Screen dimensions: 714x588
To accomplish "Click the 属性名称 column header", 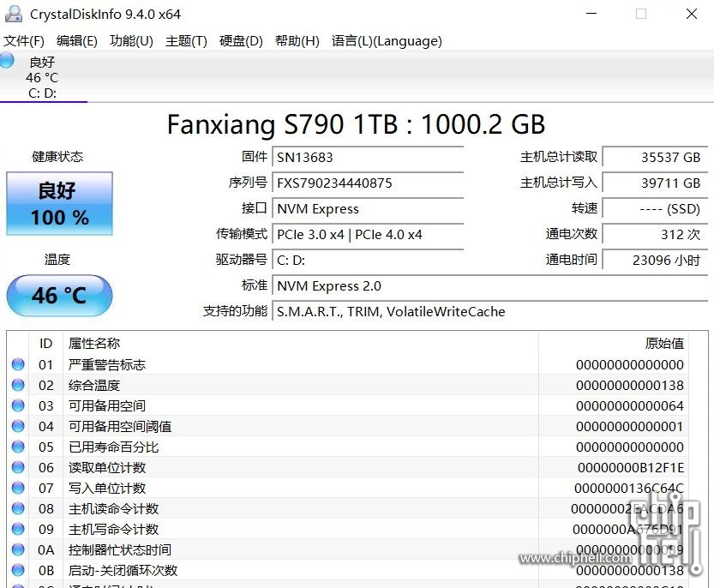I will [x=301, y=344].
